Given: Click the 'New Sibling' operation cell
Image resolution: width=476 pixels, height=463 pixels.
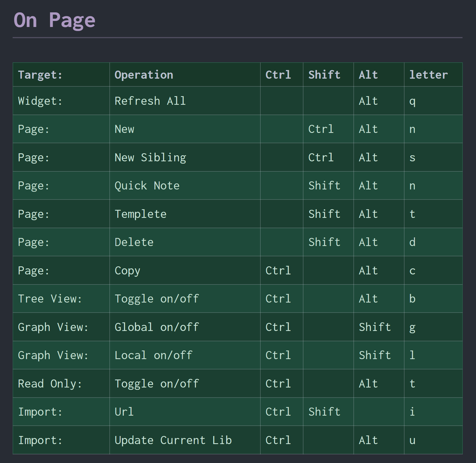Looking at the screenshot, I should click(x=150, y=158).
